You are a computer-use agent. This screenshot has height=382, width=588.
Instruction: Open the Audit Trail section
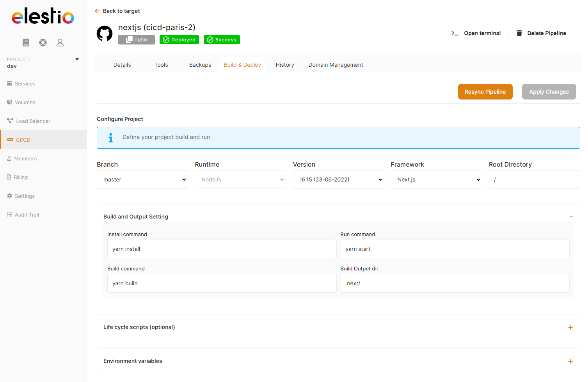27,215
